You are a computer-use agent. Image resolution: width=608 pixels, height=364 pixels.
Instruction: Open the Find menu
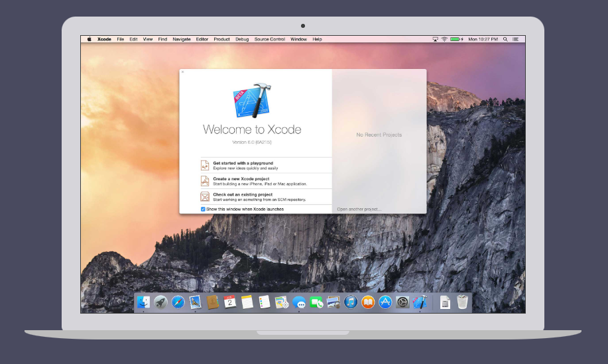(x=162, y=39)
